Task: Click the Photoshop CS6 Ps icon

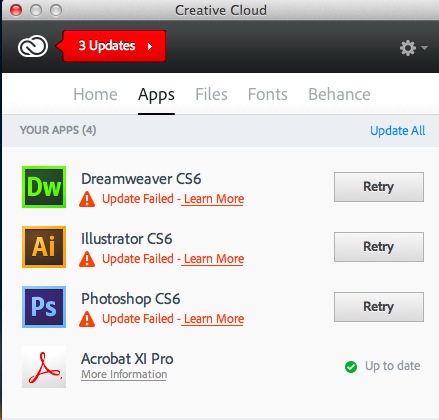Action: tap(44, 307)
